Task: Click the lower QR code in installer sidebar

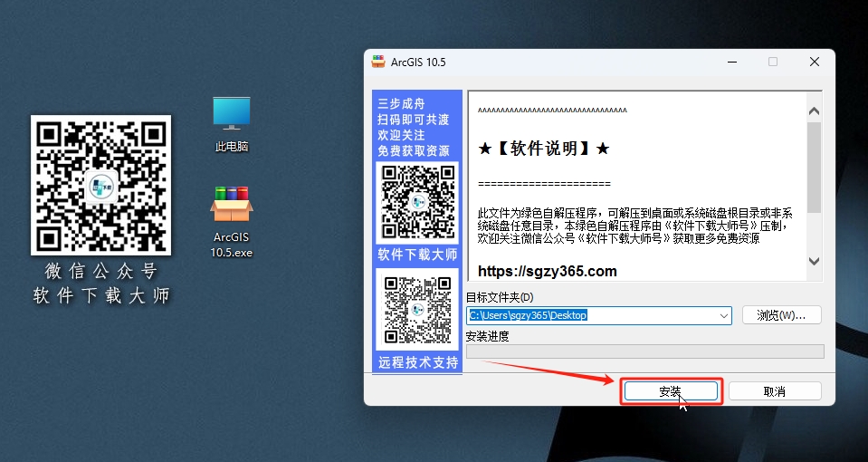Action: click(417, 310)
